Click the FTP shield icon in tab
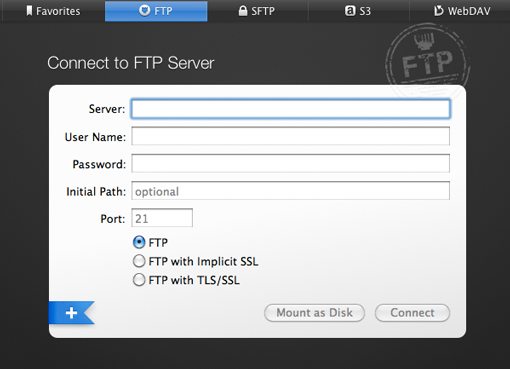The image size is (510, 369). pos(144,11)
